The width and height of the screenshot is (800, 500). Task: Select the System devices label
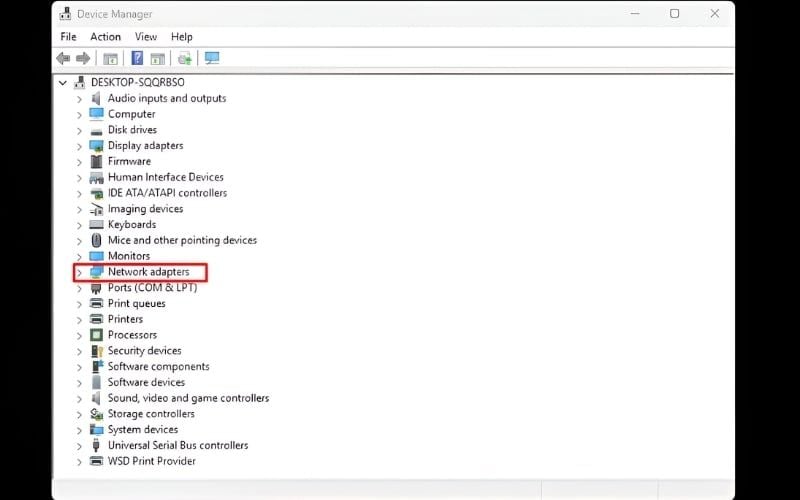pos(143,430)
